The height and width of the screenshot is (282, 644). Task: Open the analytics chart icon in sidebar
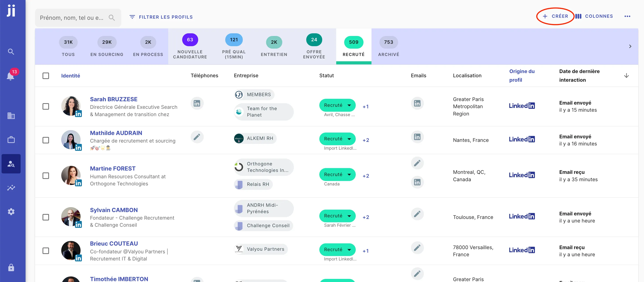11,188
